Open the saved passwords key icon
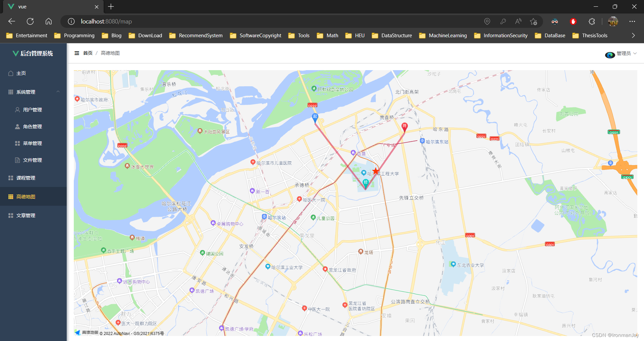Screen dimensions: 644x341 [x=503, y=21]
